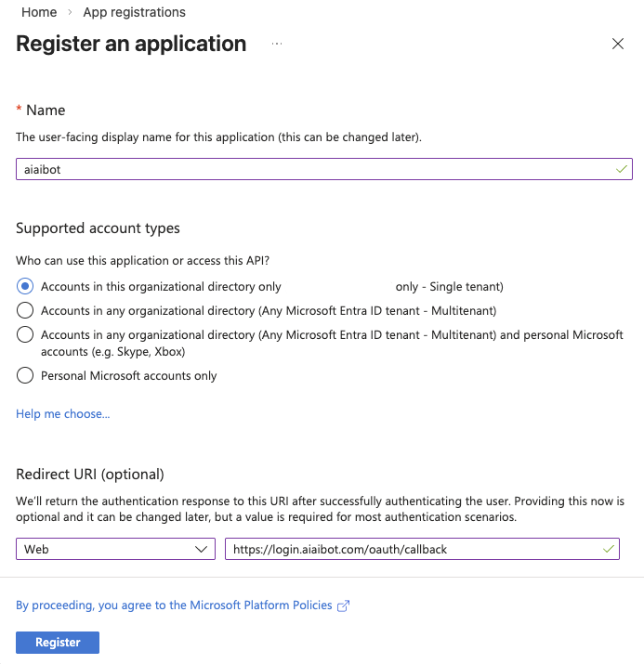Click the green checkmark in Redirect URI field
The height and width of the screenshot is (664, 644).
[609, 549]
